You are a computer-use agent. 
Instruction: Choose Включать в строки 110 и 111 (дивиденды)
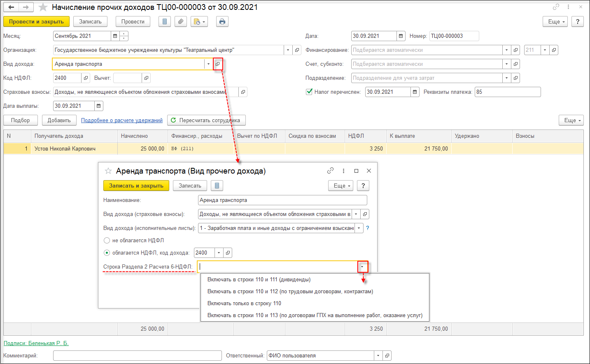pyautogui.click(x=315, y=280)
